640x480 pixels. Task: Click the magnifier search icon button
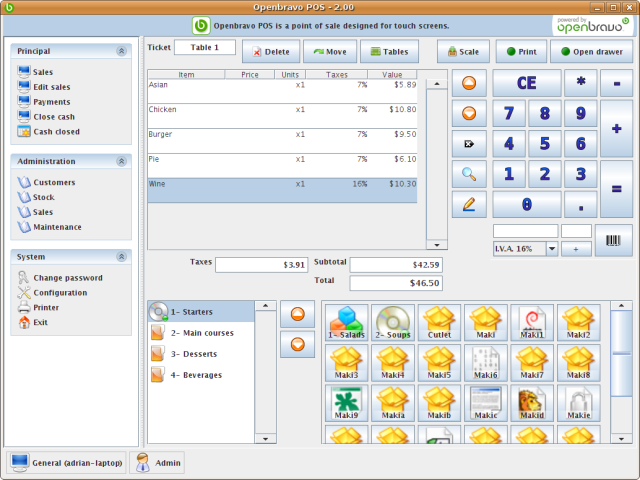[469, 174]
